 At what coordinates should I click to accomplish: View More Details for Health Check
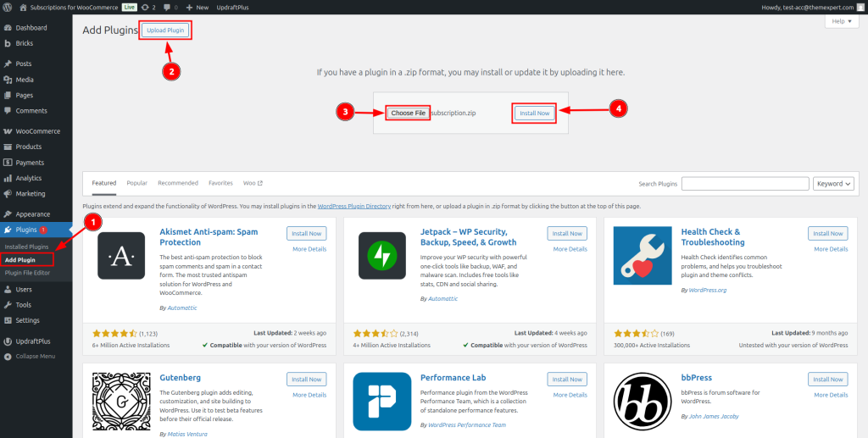[831, 249]
